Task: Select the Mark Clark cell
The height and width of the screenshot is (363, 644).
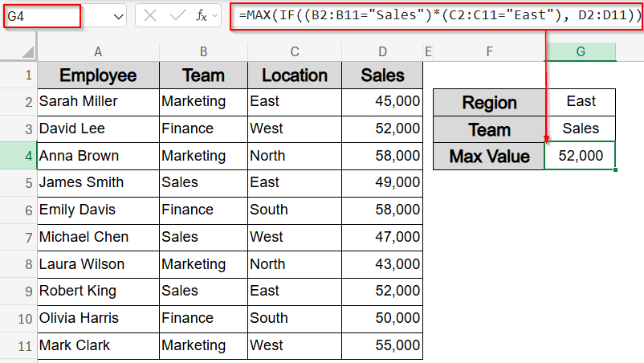Action: pos(98,345)
